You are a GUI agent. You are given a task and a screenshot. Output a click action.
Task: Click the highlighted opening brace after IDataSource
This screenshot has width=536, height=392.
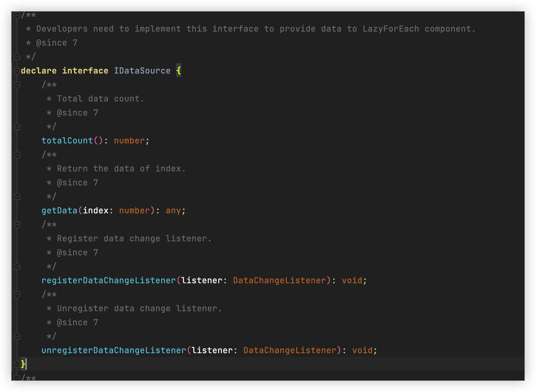(x=178, y=70)
